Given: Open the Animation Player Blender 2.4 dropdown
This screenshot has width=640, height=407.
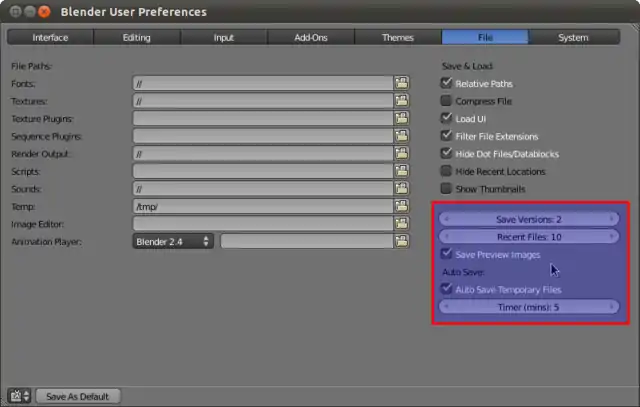Looking at the screenshot, I should 173,241.
